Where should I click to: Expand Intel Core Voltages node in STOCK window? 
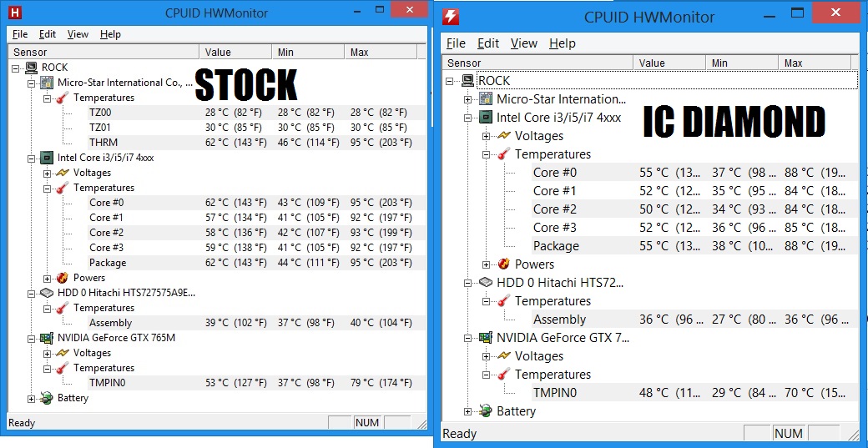(47, 174)
